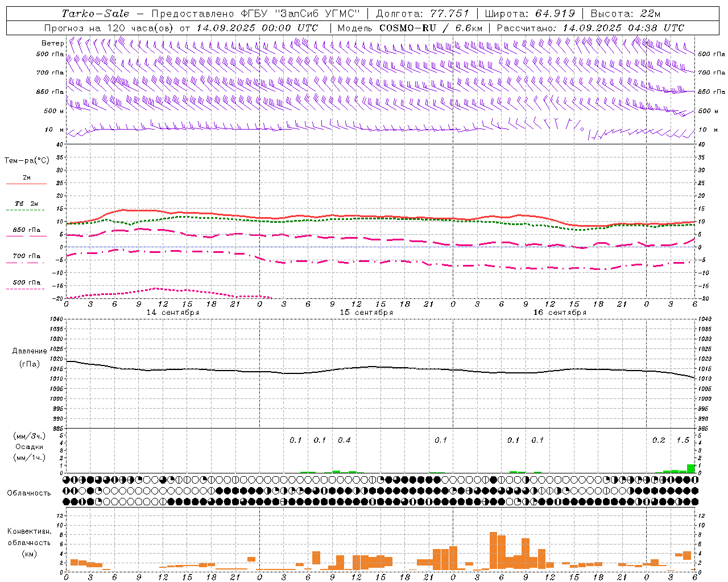728x582 pixels.
Task: Click the 500 гПа temperature legend entry
Action: click(27, 282)
